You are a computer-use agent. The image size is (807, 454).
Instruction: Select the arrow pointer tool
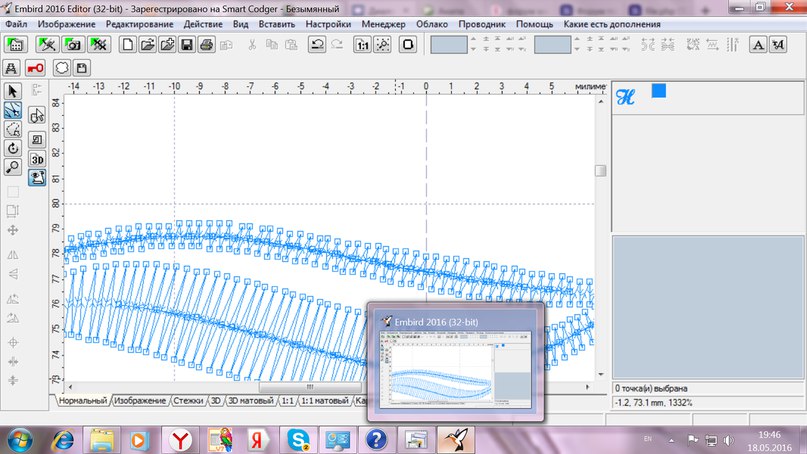(x=13, y=92)
